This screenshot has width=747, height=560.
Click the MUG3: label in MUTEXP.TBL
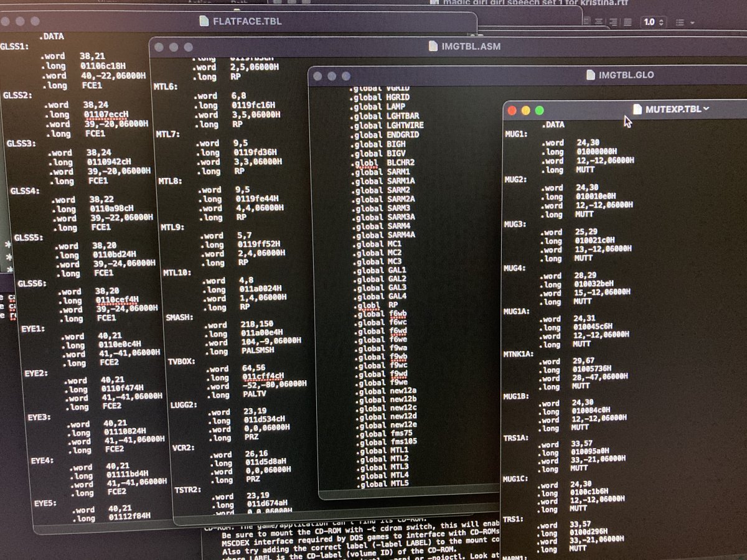click(516, 223)
